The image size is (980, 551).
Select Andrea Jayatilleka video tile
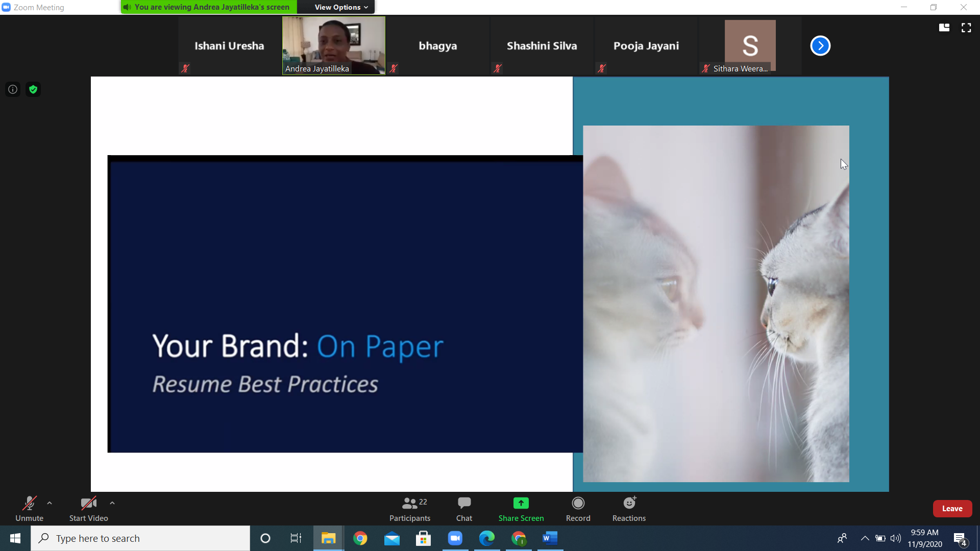pos(334,46)
